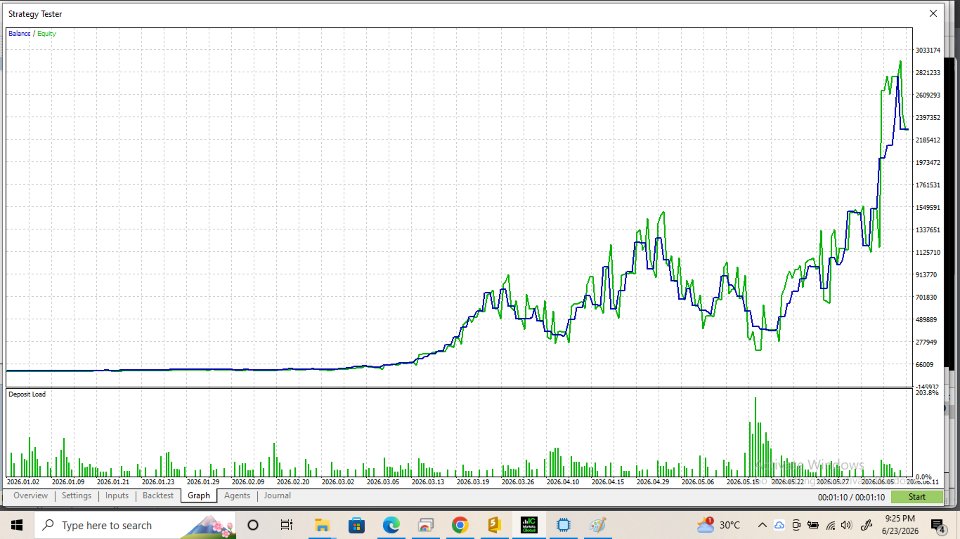Click the green Start button
Screen dimensions: 960x539
(x=917, y=497)
